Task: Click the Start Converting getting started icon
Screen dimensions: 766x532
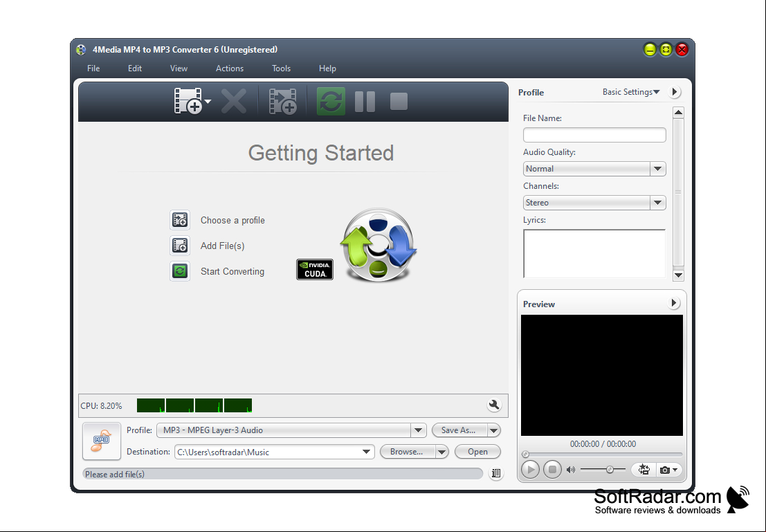Action: tap(180, 270)
